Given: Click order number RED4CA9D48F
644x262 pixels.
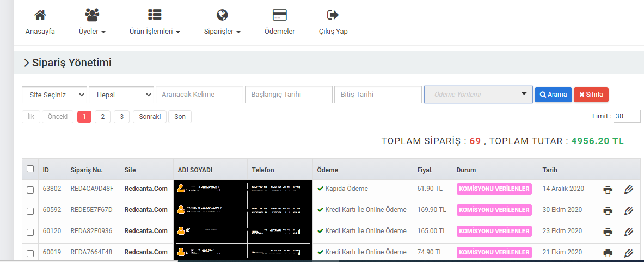Looking at the screenshot, I should (x=92, y=189).
